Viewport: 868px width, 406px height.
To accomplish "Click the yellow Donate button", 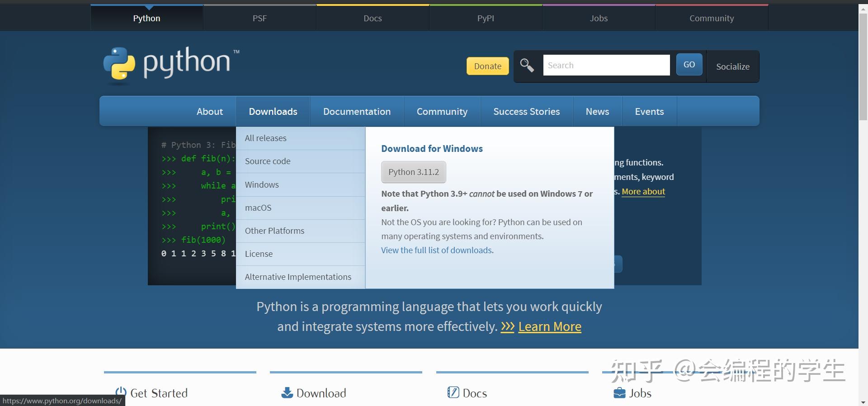I will [x=487, y=66].
